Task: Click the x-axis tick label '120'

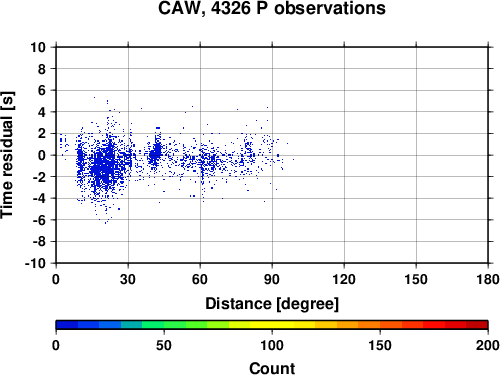Action: click(x=344, y=279)
